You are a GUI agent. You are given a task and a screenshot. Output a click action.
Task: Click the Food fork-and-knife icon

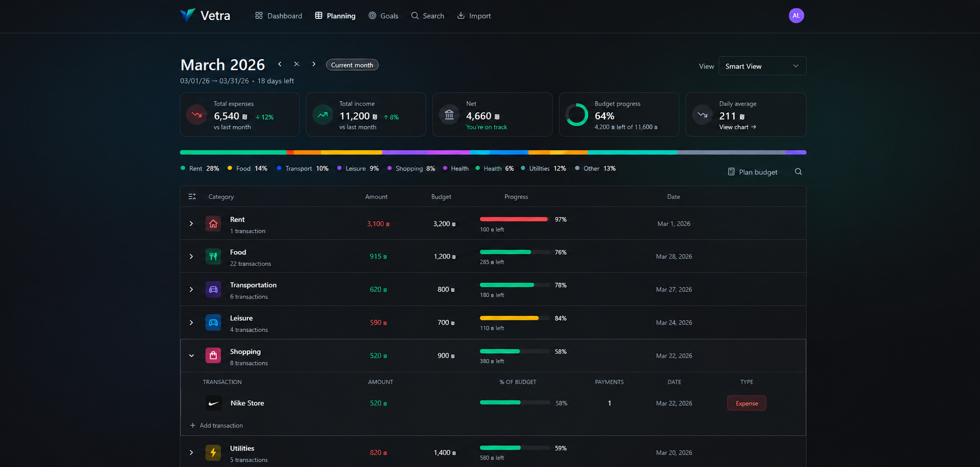[x=213, y=257]
